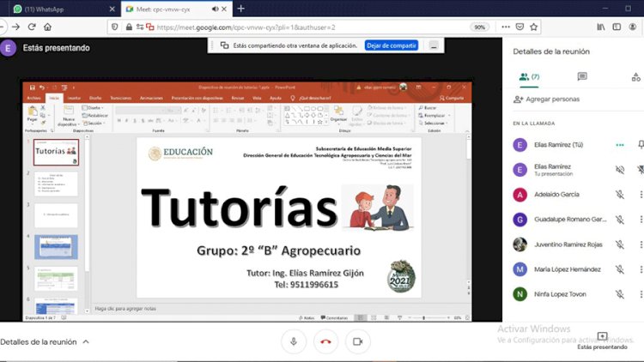Mute Adelaido García microphone icon
644x362 pixels.
pos(620,195)
